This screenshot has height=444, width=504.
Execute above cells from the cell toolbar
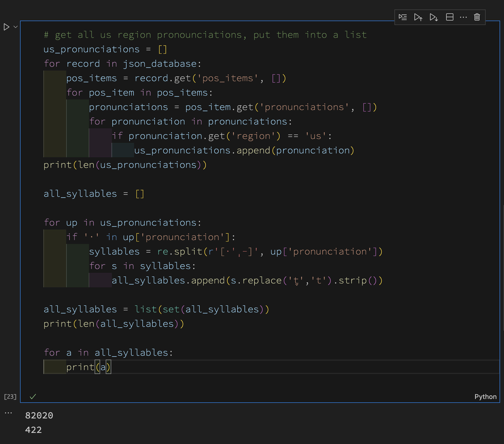(418, 17)
